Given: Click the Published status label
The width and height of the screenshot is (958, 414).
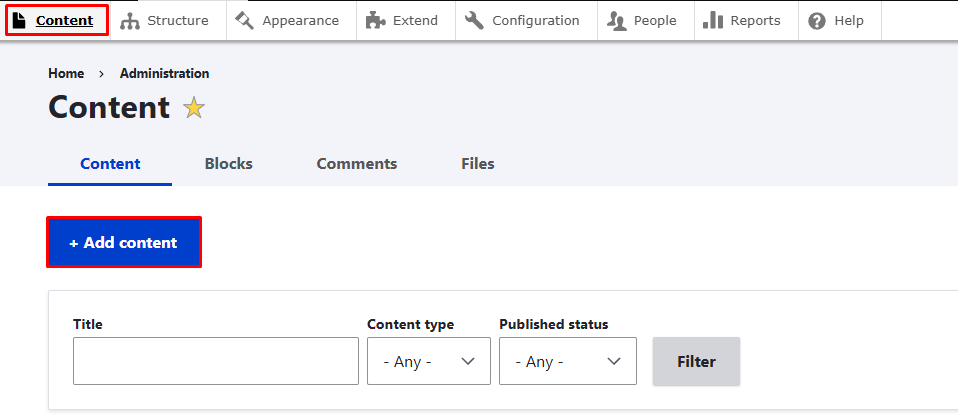Looking at the screenshot, I should [554, 324].
